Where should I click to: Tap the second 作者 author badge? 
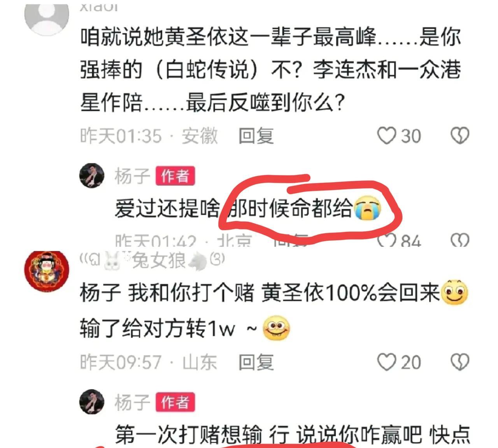pos(175,402)
